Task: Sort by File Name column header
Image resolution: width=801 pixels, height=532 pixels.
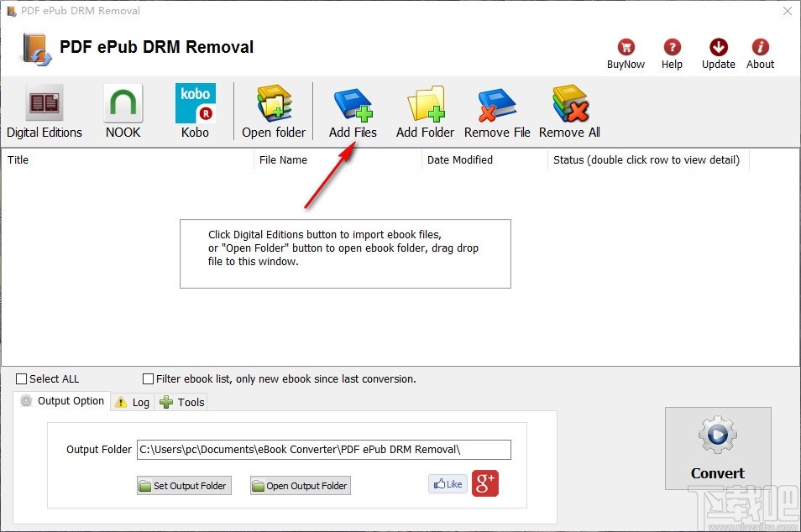Action: pyautogui.click(x=338, y=159)
